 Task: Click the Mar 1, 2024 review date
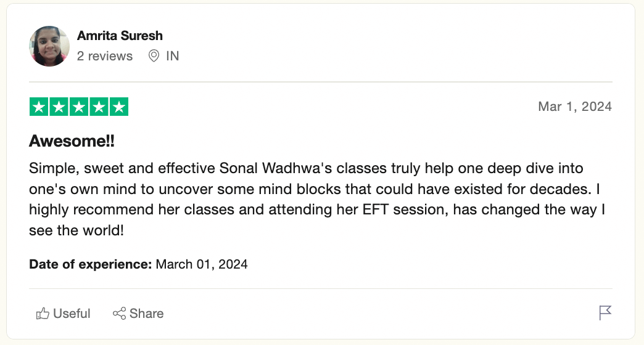click(575, 107)
